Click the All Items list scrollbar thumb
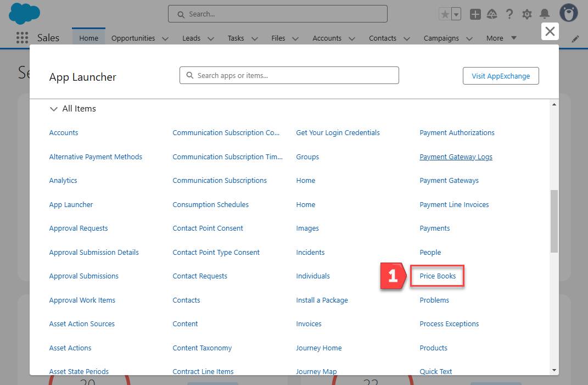The height and width of the screenshot is (385, 588). point(554,221)
